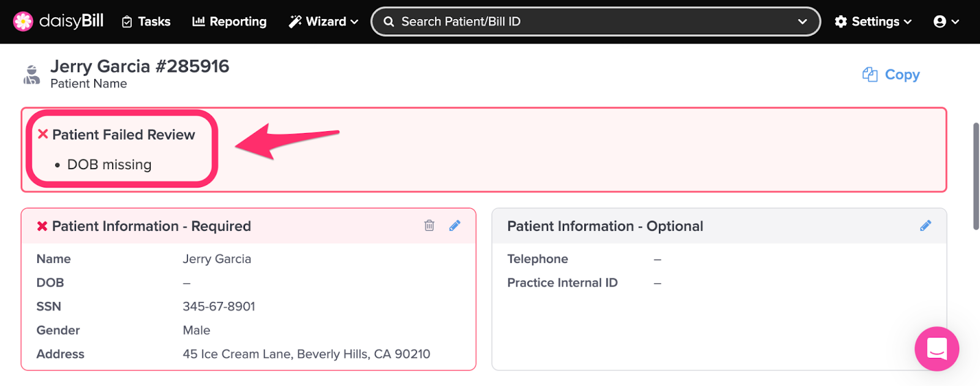
Task: Open the Settings dropdown chevron
Action: pyautogui.click(x=908, y=22)
